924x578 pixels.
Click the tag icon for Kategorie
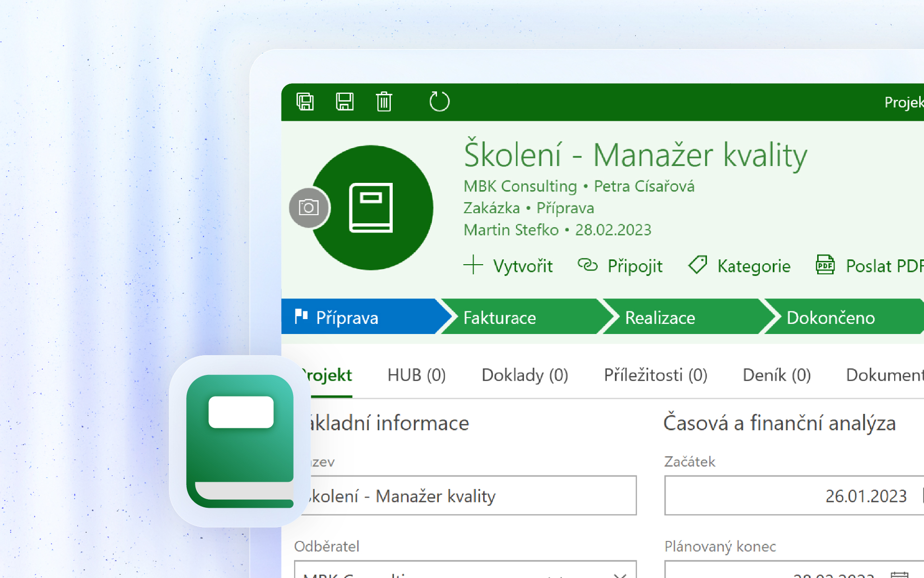[697, 265]
